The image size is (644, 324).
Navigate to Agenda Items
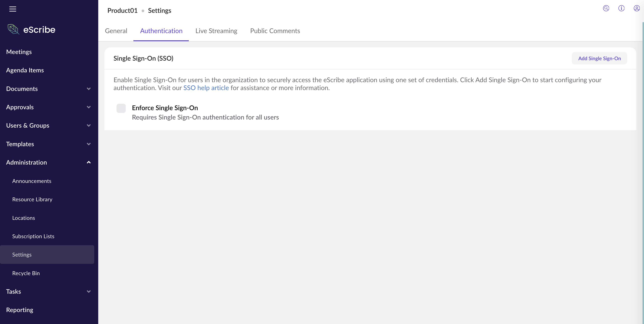[25, 70]
